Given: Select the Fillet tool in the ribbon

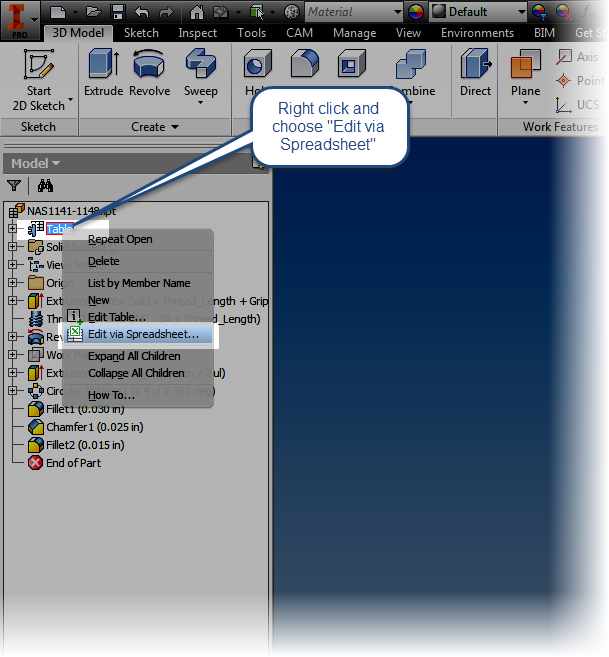Looking at the screenshot, I should 305,64.
